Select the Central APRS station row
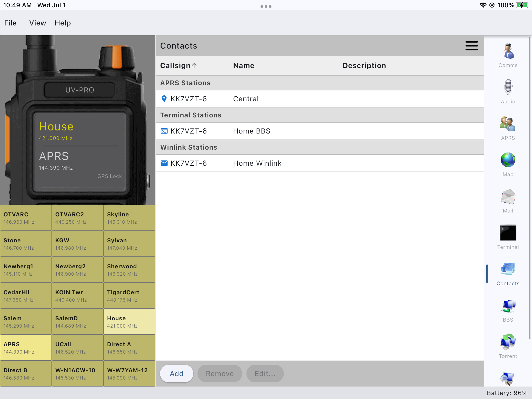 [x=320, y=99]
